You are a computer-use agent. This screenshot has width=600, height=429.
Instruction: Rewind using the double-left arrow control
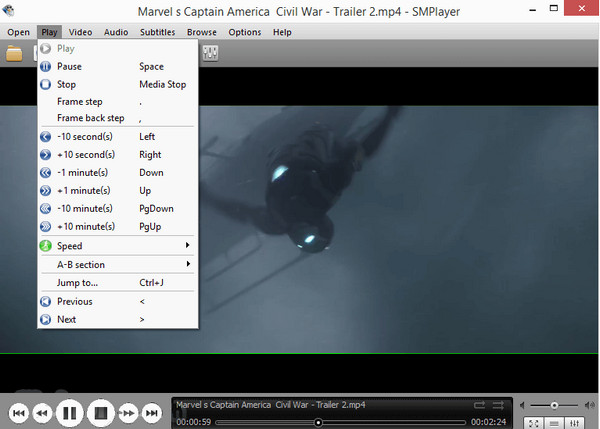pyautogui.click(x=42, y=413)
